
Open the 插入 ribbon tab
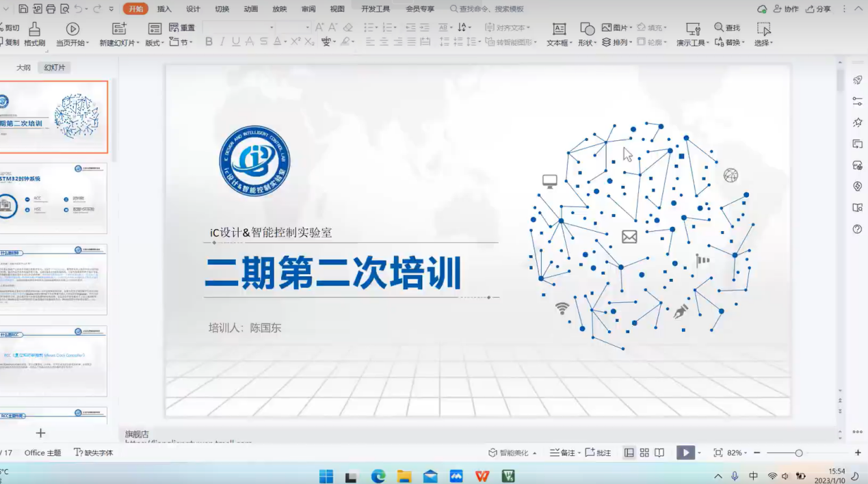pyautogui.click(x=164, y=9)
